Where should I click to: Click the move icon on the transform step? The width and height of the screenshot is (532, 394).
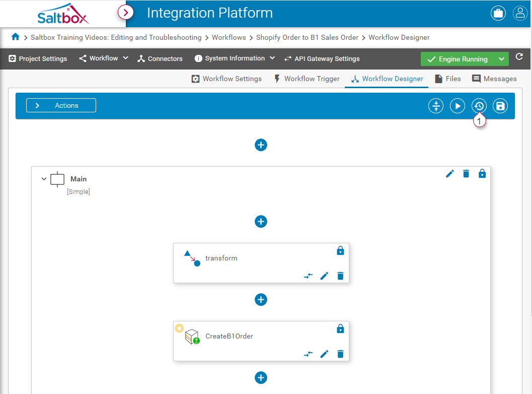coord(308,276)
